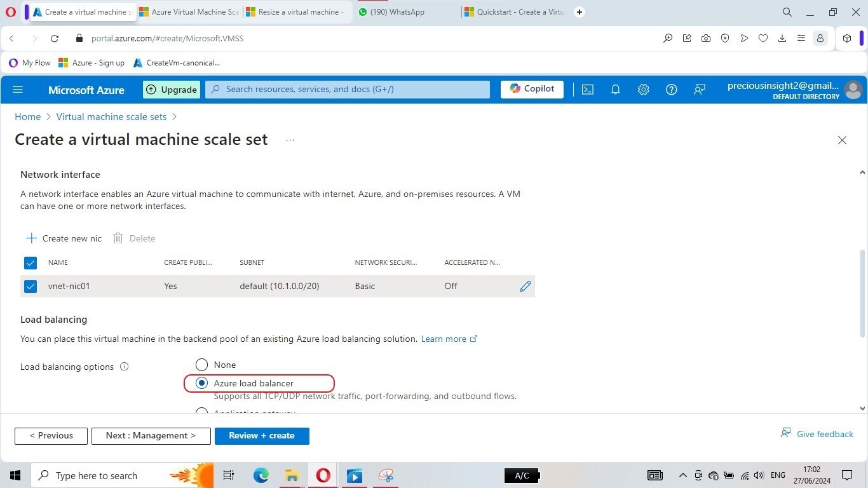Open the ellipsis menu beside page title
The width and height of the screenshot is (868, 488).
(290, 140)
